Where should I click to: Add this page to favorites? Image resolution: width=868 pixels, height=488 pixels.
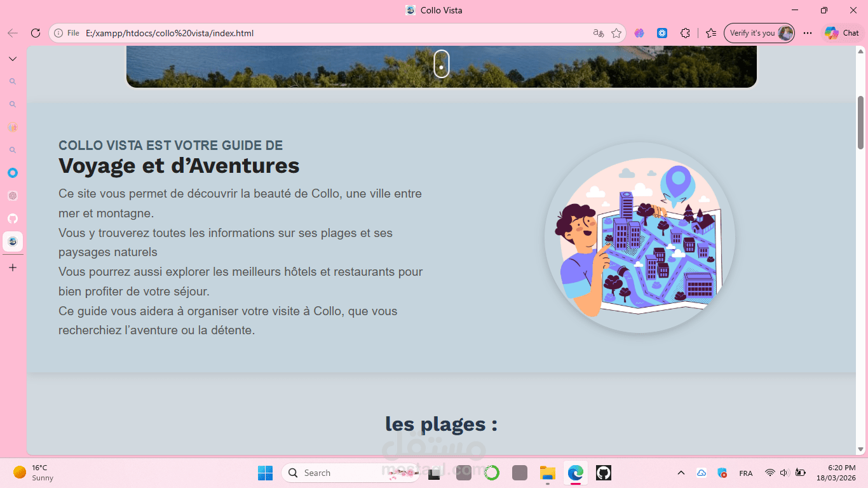616,33
